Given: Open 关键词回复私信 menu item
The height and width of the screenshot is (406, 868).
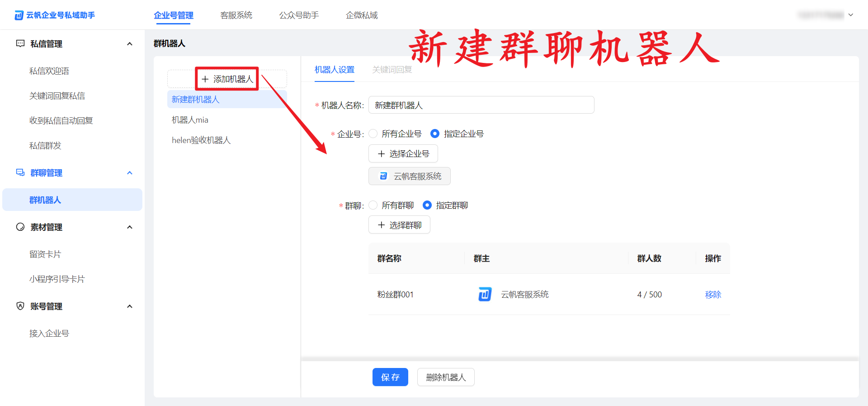Looking at the screenshot, I should point(57,96).
